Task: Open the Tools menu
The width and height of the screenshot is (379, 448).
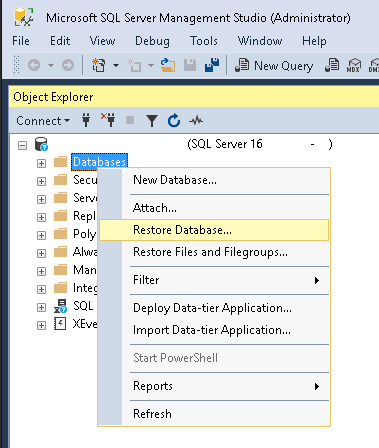Action: pos(204,41)
